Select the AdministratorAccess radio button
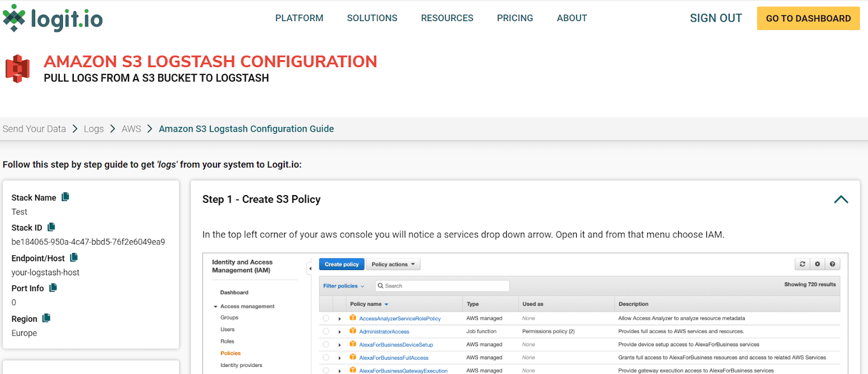 (x=326, y=331)
